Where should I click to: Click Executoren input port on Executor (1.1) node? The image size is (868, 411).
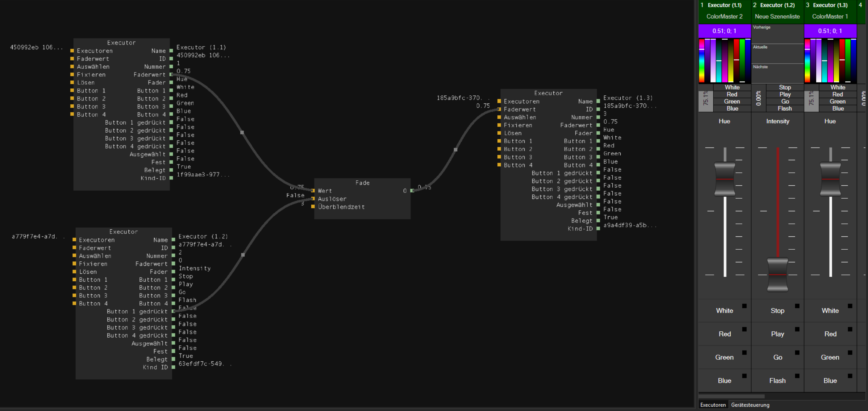coord(72,50)
